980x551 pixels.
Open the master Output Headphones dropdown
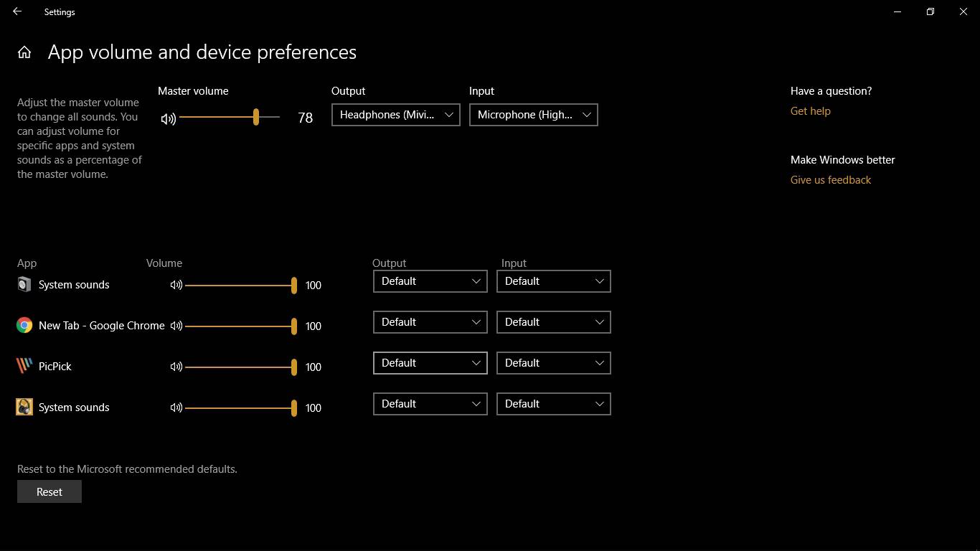click(395, 115)
